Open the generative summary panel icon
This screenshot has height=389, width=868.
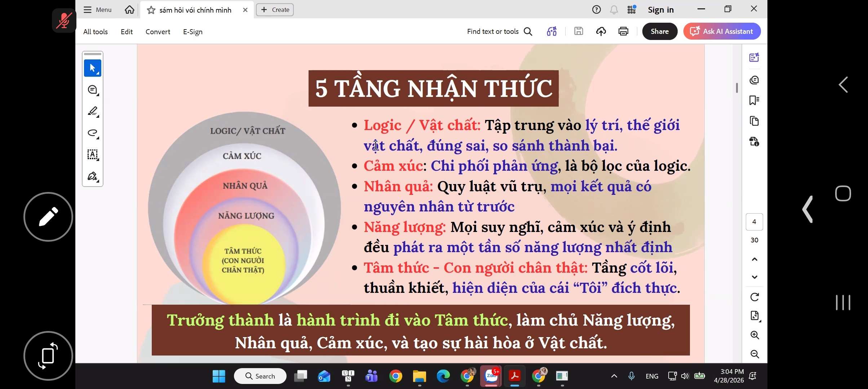754,80
